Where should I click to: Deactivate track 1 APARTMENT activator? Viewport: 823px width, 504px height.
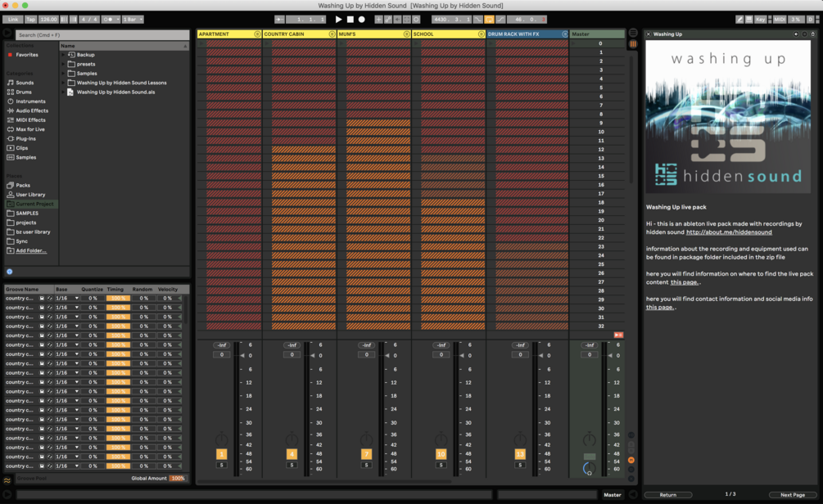[221, 454]
